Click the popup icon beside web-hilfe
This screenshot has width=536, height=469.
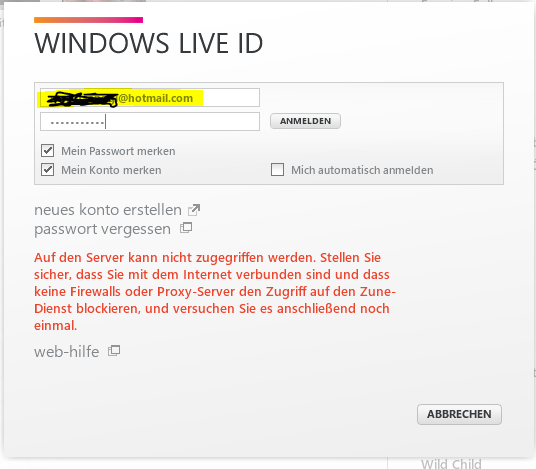[114, 351]
